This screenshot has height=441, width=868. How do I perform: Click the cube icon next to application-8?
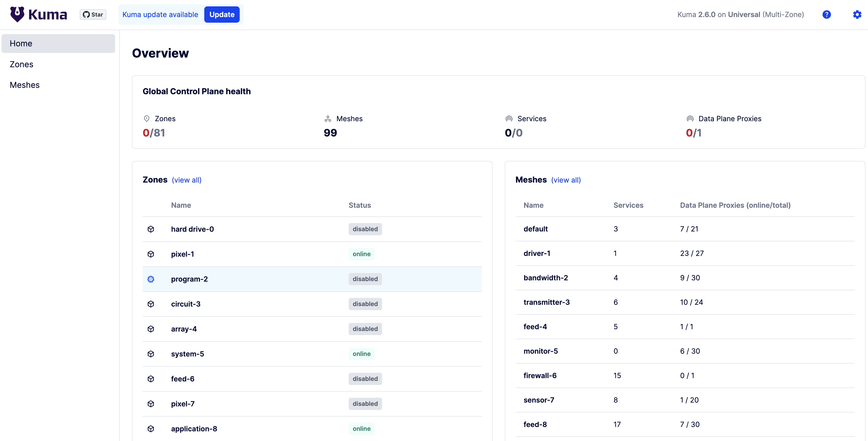click(151, 429)
